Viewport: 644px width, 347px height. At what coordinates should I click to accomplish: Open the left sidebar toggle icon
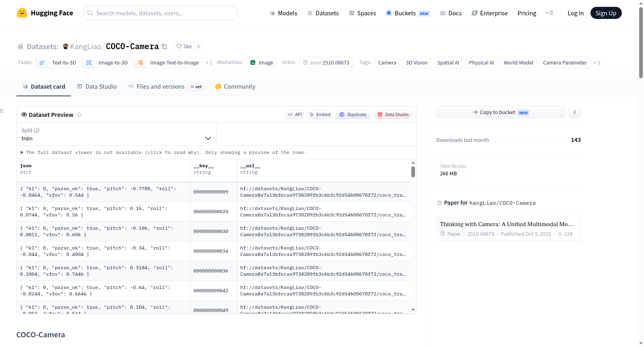pyautogui.click(x=2, y=111)
